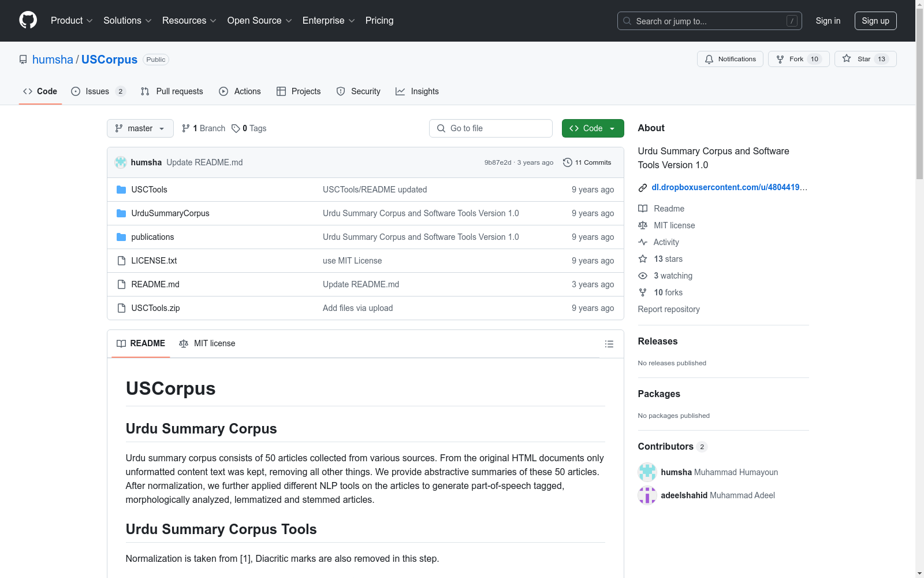Open the 9b87e2d commit hash link
The image size is (924, 578).
click(498, 162)
